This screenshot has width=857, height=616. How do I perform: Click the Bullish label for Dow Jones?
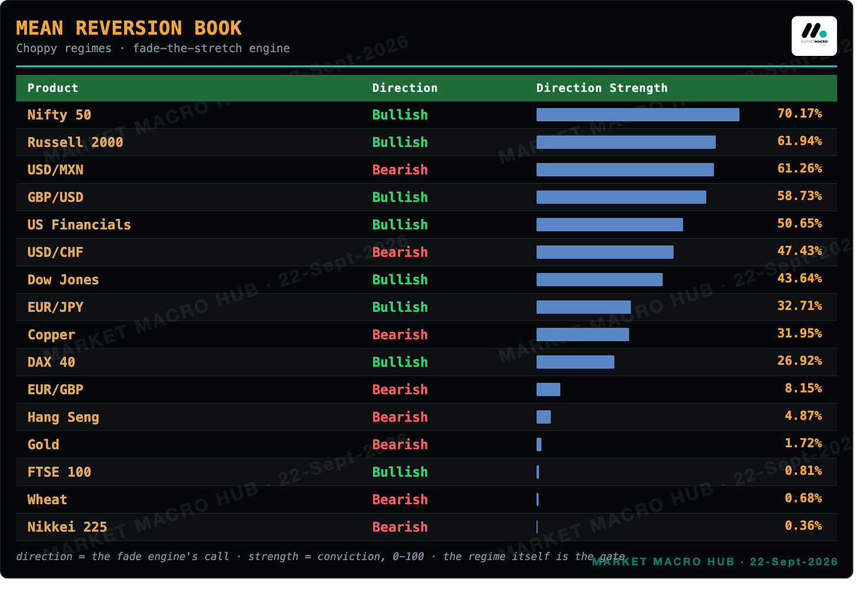pyautogui.click(x=400, y=280)
